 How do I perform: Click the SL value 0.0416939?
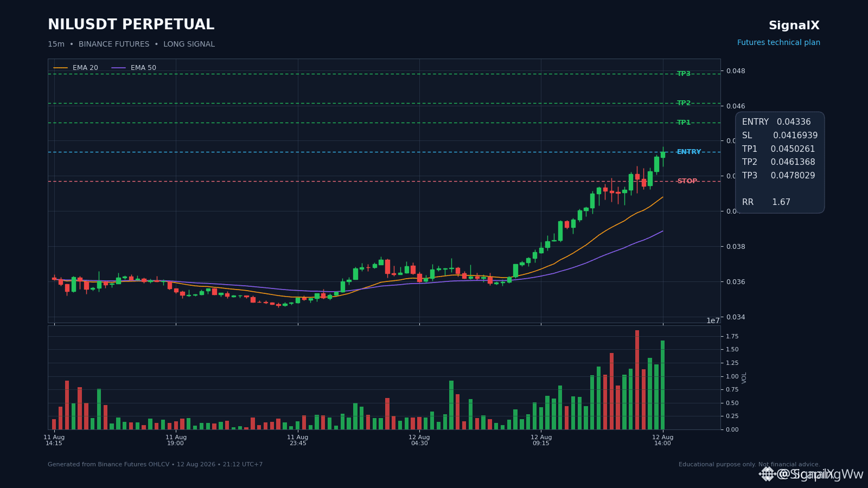click(x=795, y=136)
